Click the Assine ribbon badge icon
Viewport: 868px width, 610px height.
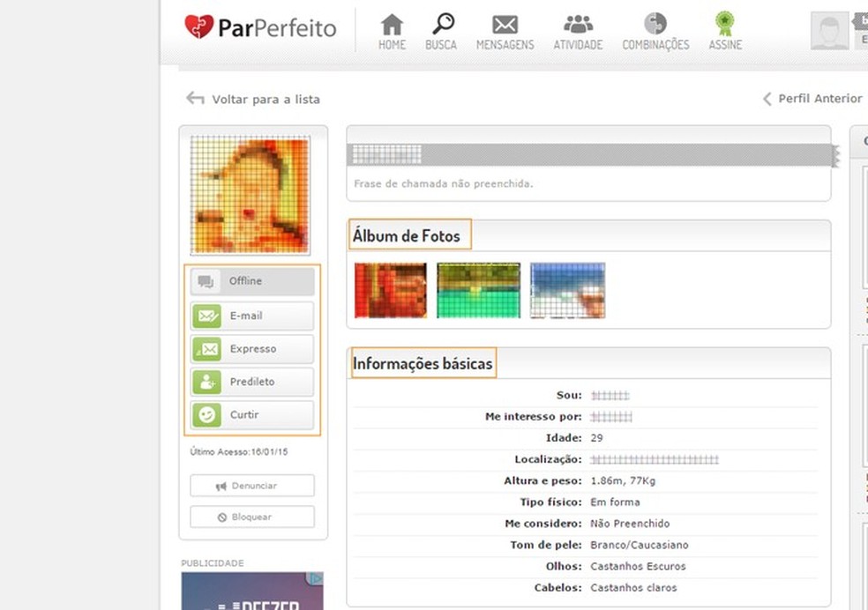click(724, 29)
